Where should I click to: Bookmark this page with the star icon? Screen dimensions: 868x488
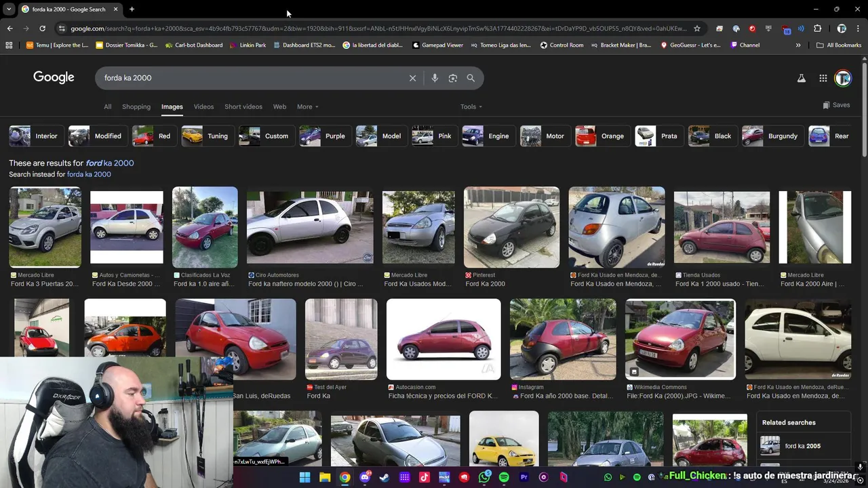(696, 28)
